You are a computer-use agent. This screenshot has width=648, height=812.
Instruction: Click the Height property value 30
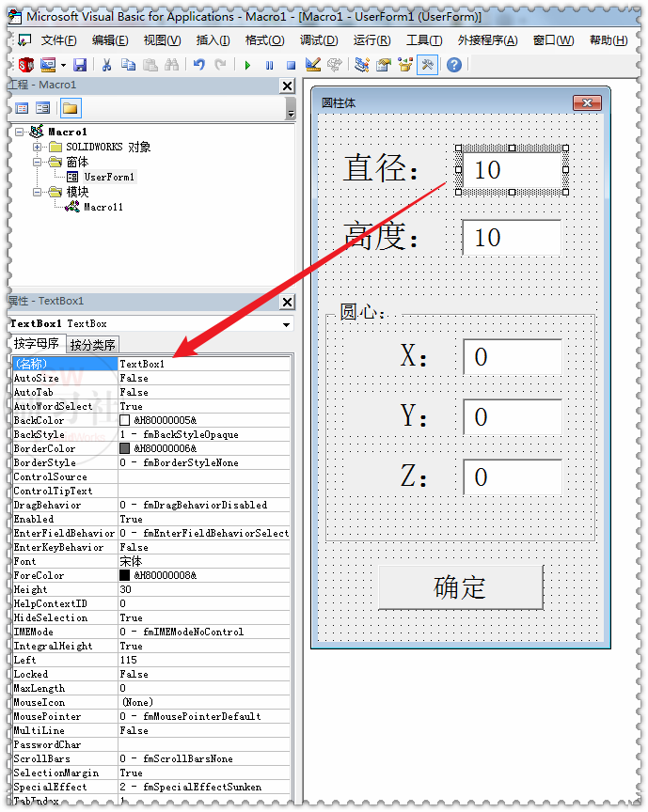[x=204, y=589]
